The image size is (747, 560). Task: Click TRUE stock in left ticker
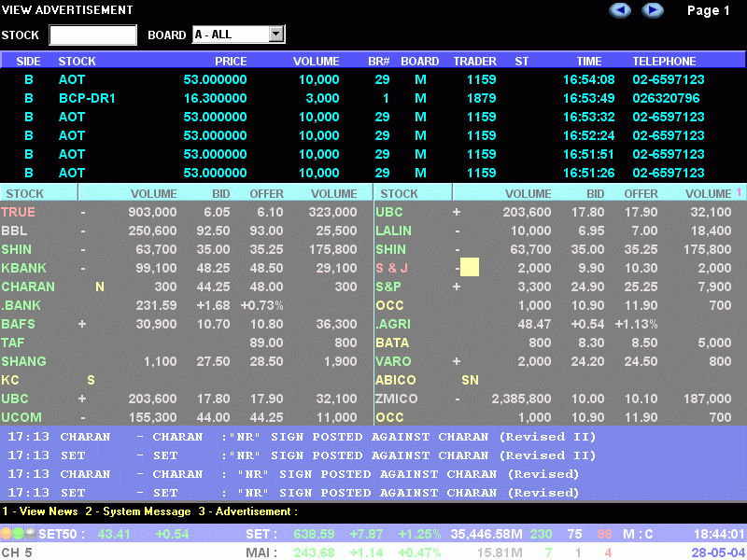tap(18, 212)
